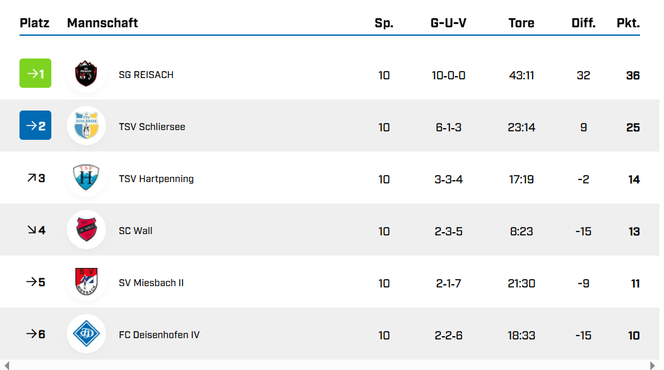Click the right arrow of horizontal scrollbar
The width and height of the screenshot is (664, 370).
click(652, 365)
